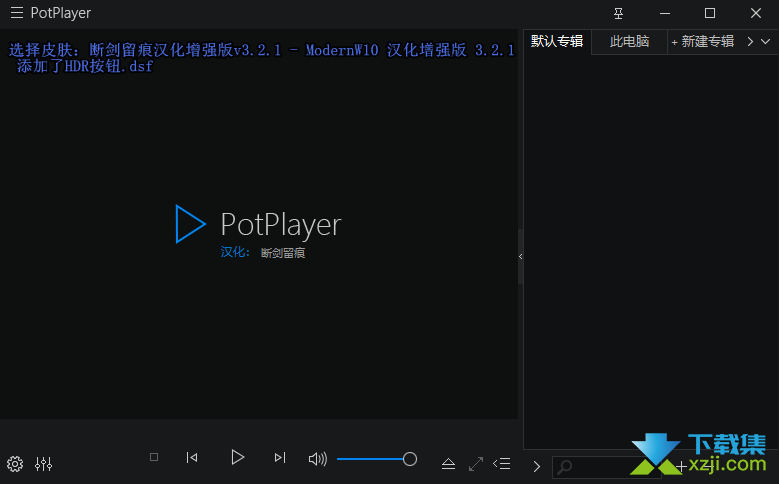Minimize the PotPlayer window
779x484 pixels.
(x=665, y=13)
